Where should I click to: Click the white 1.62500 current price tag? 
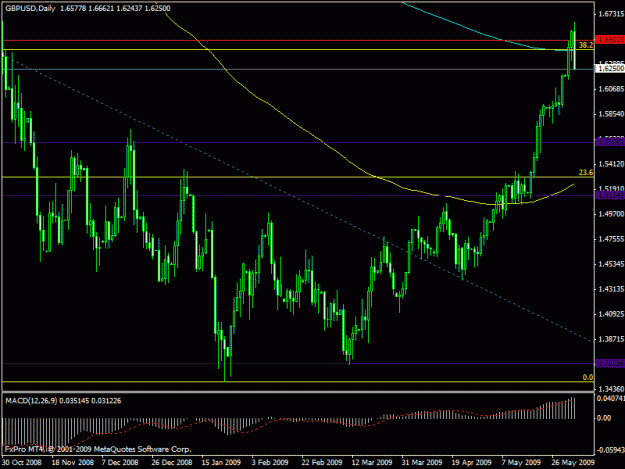(x=610, y=69)
